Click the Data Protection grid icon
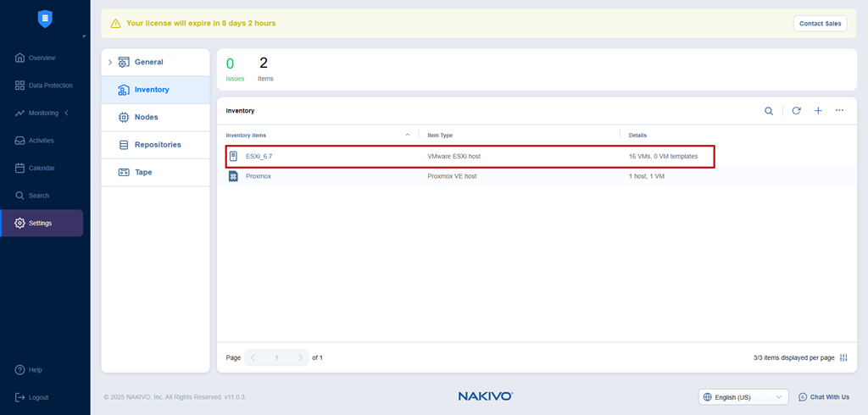This screenshot has width=868, height=415. click(x=20, y=86)
